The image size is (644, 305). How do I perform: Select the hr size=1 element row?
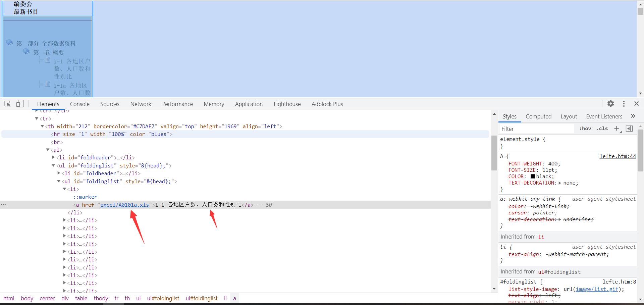245,134
